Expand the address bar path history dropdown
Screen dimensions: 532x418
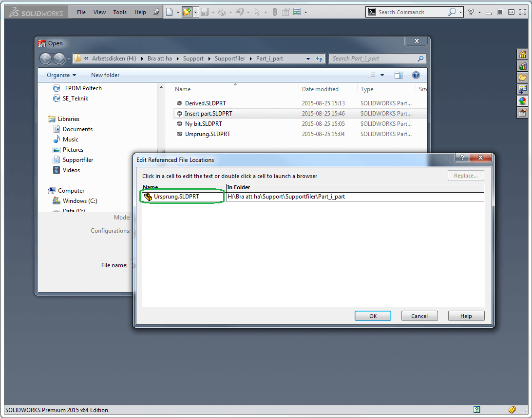point(308,59)
